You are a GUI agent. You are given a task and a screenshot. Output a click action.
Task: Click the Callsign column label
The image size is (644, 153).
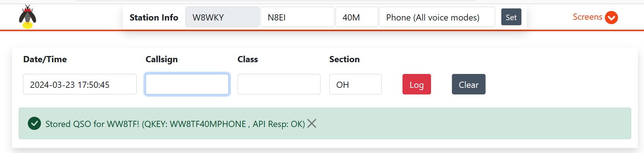(161, 59)
